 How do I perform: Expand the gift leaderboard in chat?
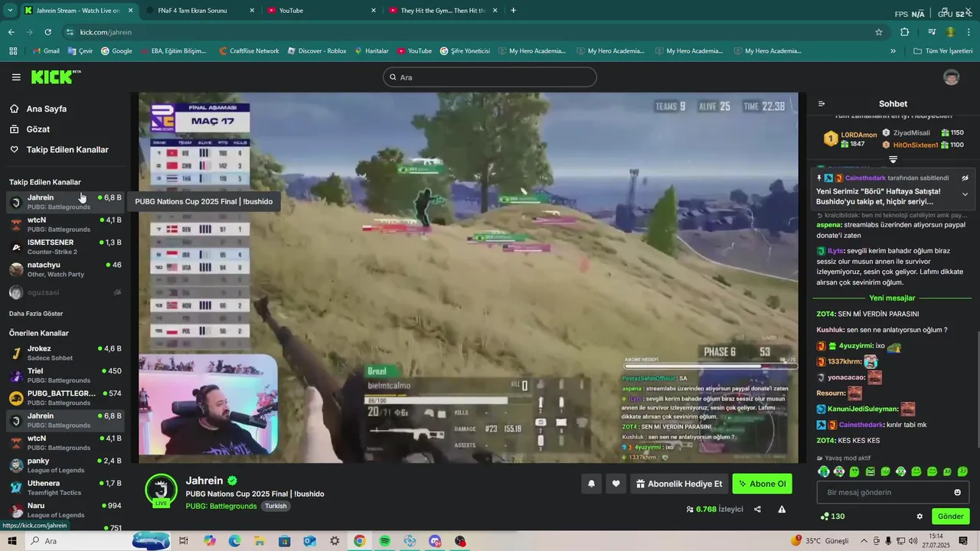893,159
